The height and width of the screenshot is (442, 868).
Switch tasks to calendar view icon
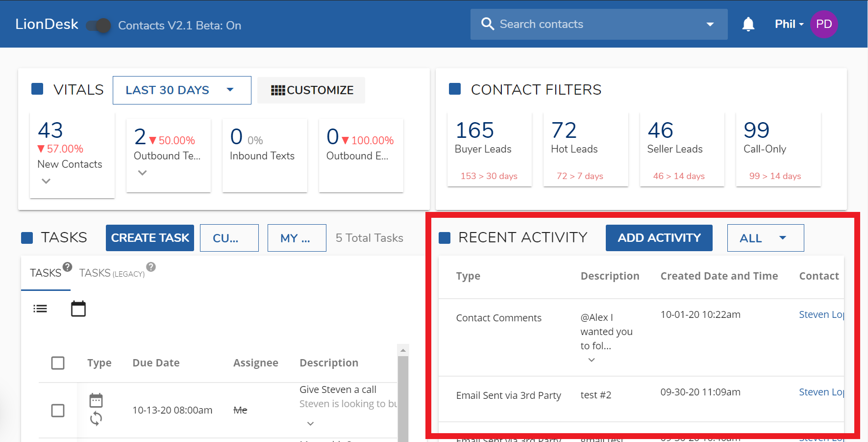click(x=78, y=308)
